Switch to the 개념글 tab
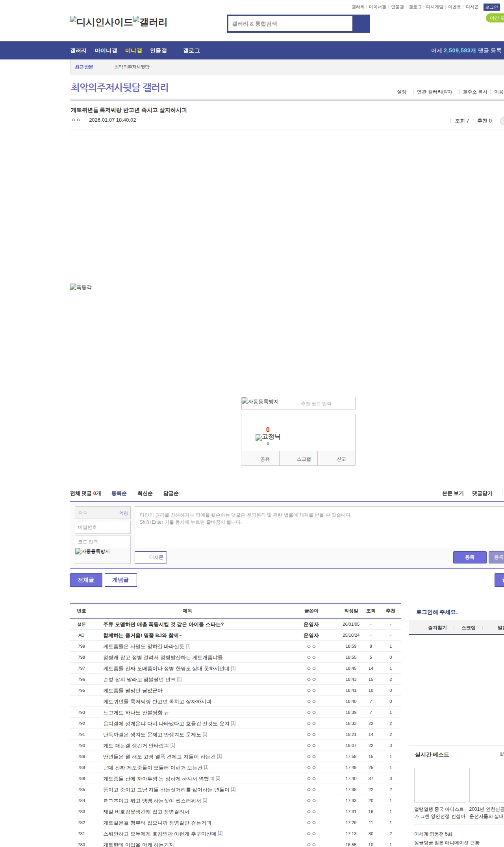 click(x=120, y=580)
